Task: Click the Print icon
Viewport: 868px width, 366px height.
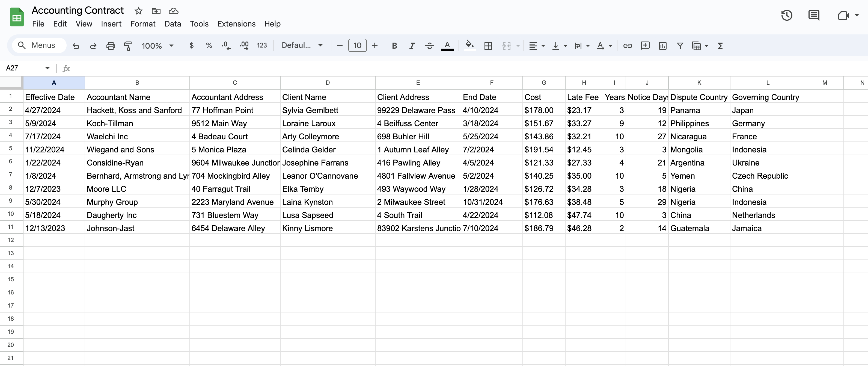Action: [x=111, y=46]
